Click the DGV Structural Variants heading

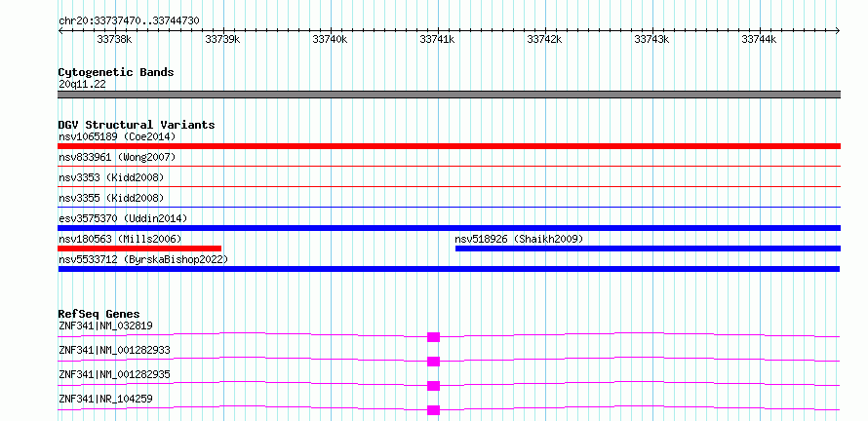pos(137,125)
